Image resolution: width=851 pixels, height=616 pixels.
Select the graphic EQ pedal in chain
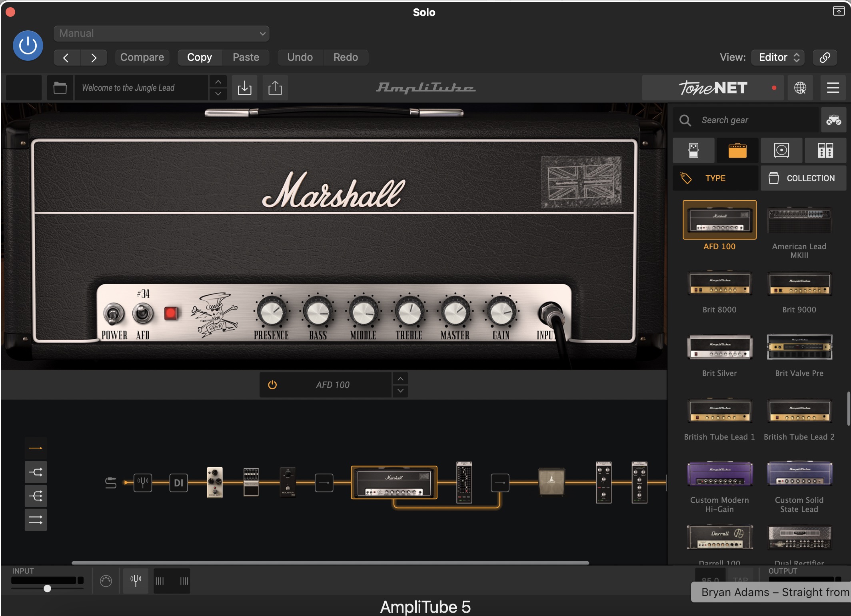(251, 482)
